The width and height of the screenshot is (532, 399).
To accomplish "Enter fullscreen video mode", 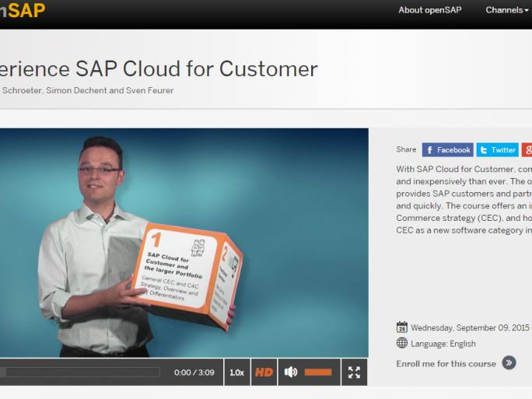I will click(x=354, y=373).
